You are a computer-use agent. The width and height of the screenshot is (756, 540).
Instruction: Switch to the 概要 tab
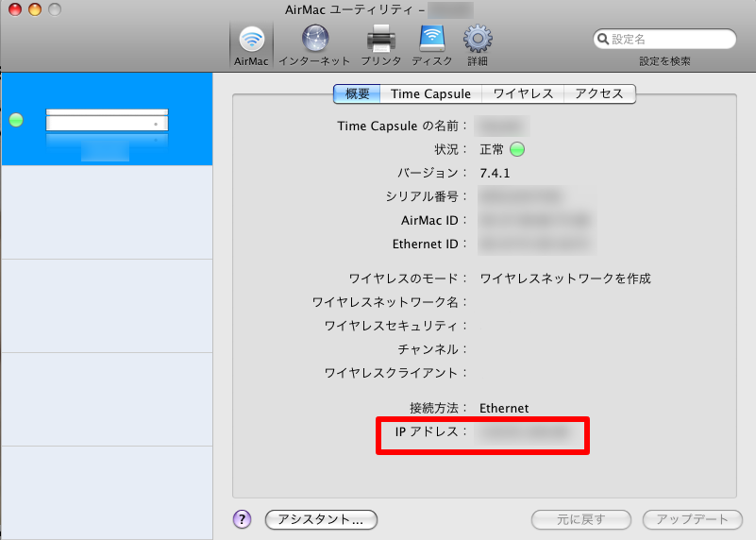click(357, 93)
